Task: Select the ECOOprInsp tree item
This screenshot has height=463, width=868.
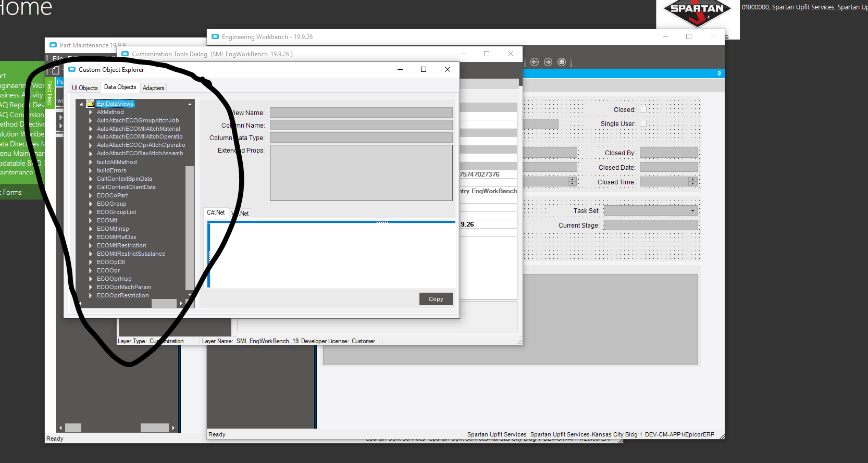Action: (x=114, y=279)
